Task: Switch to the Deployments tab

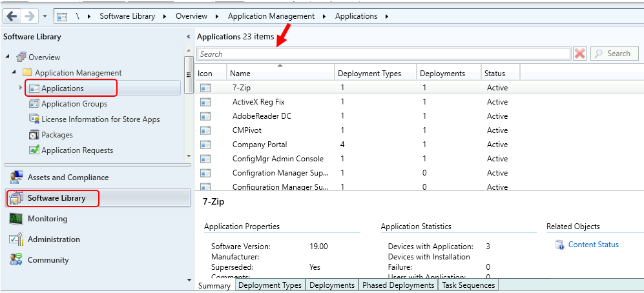Action: pyautogui.click(x=332, y=285)
